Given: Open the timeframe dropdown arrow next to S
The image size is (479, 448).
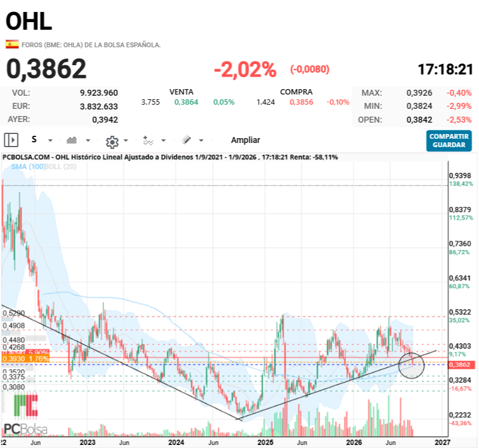Looking at the screenshot, I should tap(50, 141).
